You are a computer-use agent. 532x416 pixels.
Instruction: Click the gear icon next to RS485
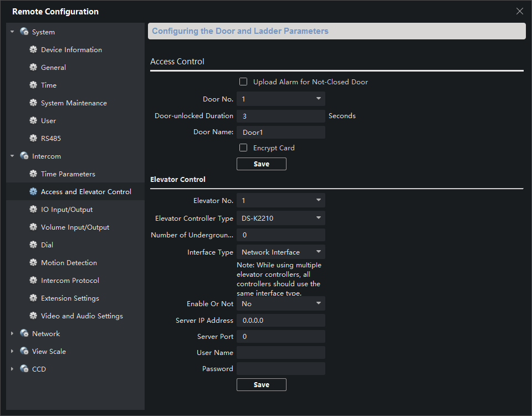[x=33, y=139]
